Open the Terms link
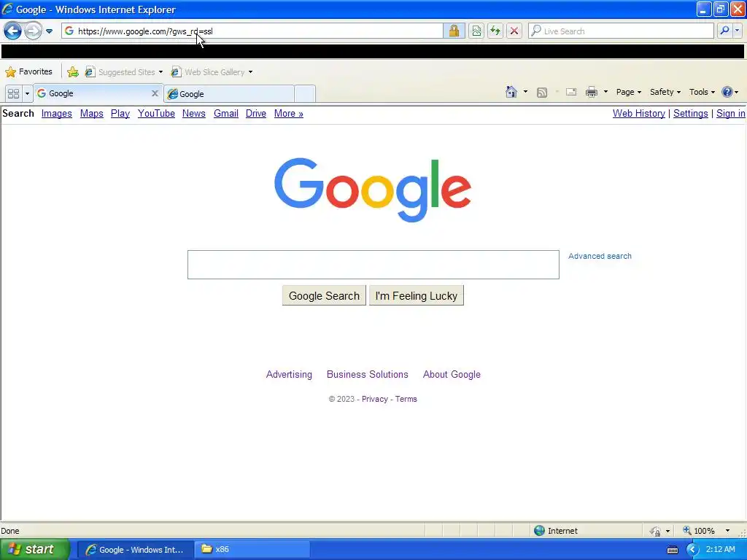The height and width of the screenshot is (560, 747). pyautogui.click(x=406, y=399)
